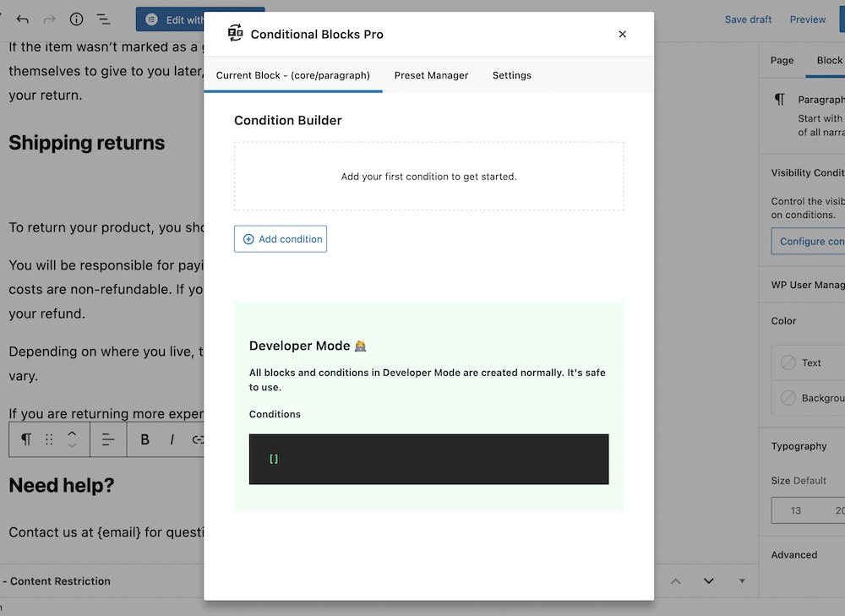Viewport: 845px width, 616px height.
Task: Open the list view outline icon
Action: 103,19
